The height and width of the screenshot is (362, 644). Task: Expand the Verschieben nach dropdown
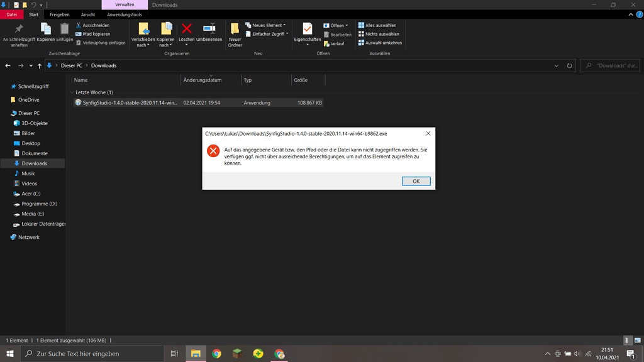point(143,45)
